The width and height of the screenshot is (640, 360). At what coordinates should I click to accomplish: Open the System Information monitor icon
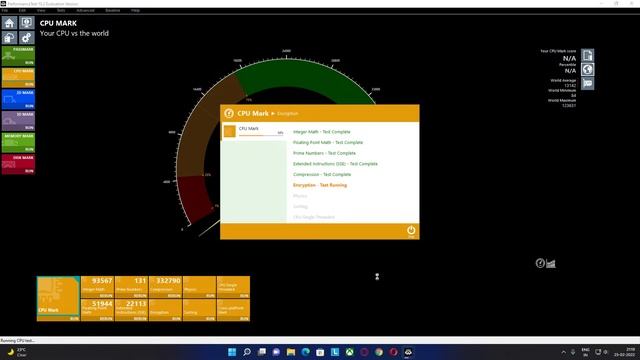[27, 22]
